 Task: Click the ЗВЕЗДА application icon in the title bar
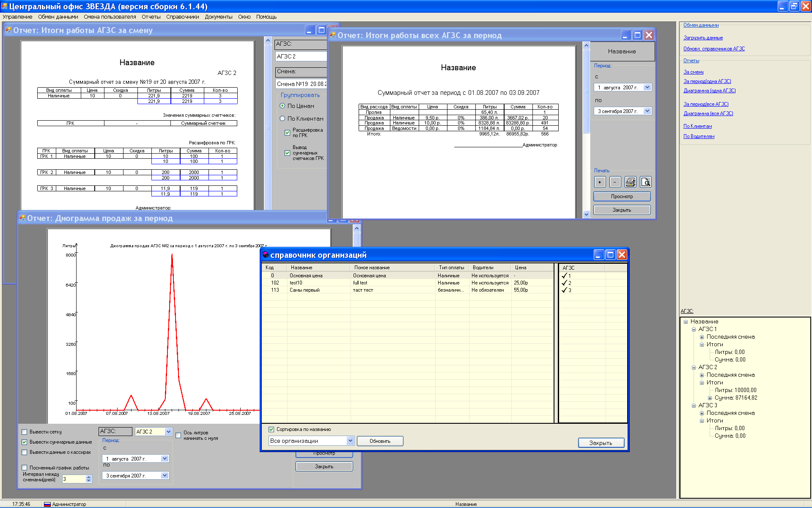(4, 6)
